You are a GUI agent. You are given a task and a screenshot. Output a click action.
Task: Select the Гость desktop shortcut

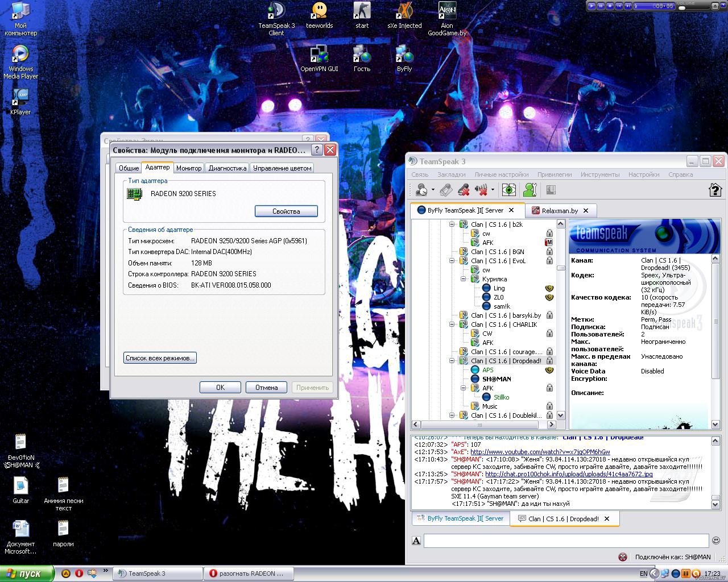point(362,59)
